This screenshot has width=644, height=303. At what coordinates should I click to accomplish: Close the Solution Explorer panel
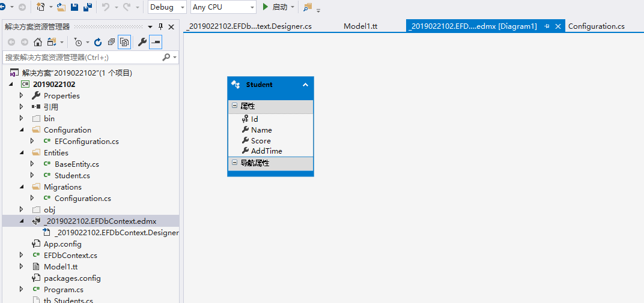tap(171, 27)
